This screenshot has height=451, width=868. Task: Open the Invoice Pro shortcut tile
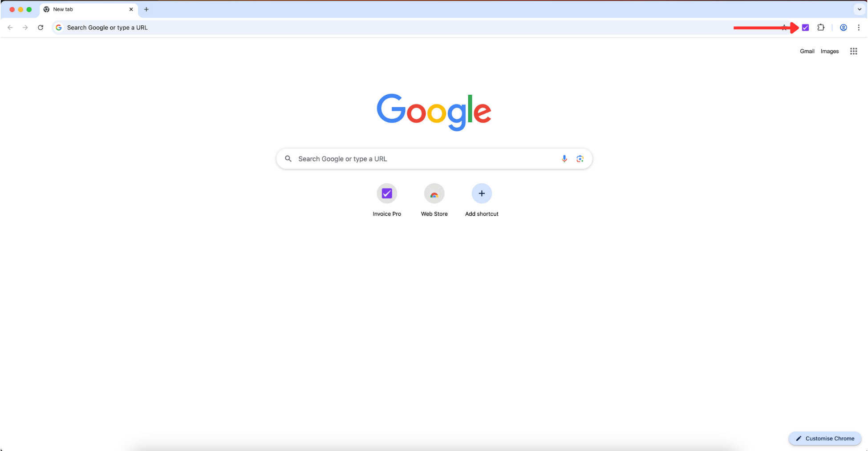(x=387, y=194)
